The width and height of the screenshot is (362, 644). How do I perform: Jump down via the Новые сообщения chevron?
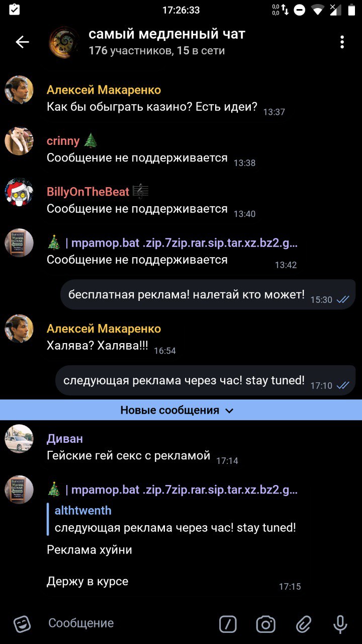(x=229, y=411)
